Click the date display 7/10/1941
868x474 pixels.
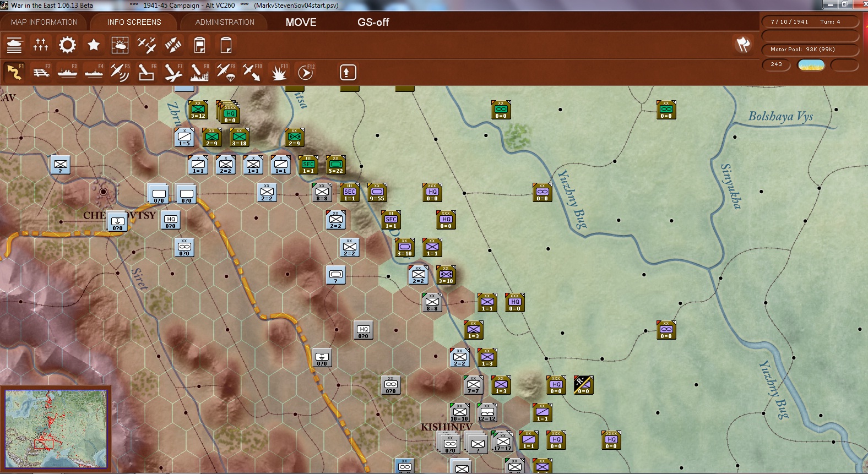coord(789,22)
